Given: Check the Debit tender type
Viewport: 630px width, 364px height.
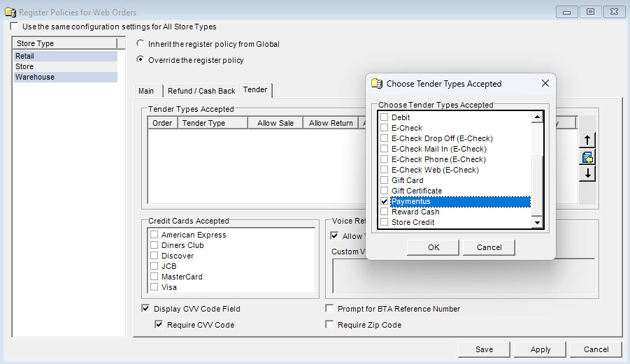Looking at the screenshot, I should (x=384, y=117).
